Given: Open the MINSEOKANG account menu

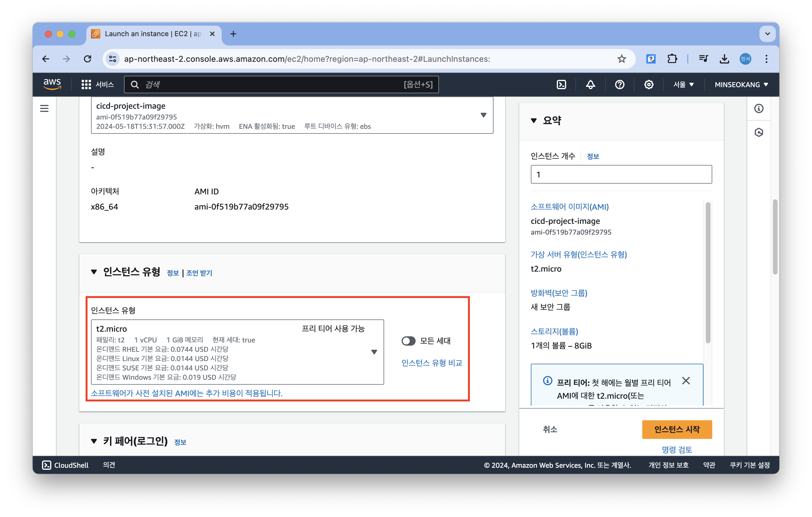Looking at the screenshot, I should point(741,84).
